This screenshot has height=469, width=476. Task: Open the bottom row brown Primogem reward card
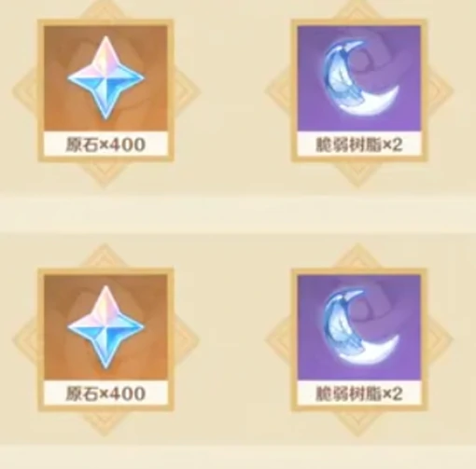105,339
